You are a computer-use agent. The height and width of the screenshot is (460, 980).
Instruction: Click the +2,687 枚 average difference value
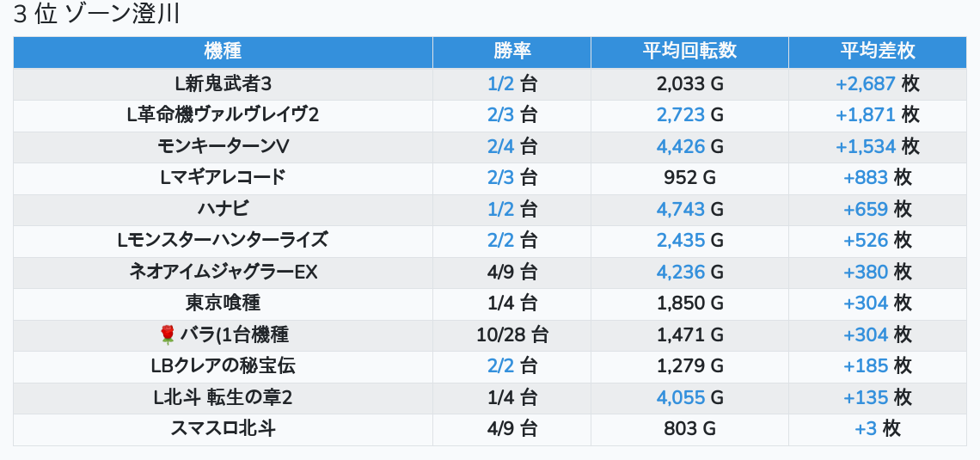[x=877, y=84]
